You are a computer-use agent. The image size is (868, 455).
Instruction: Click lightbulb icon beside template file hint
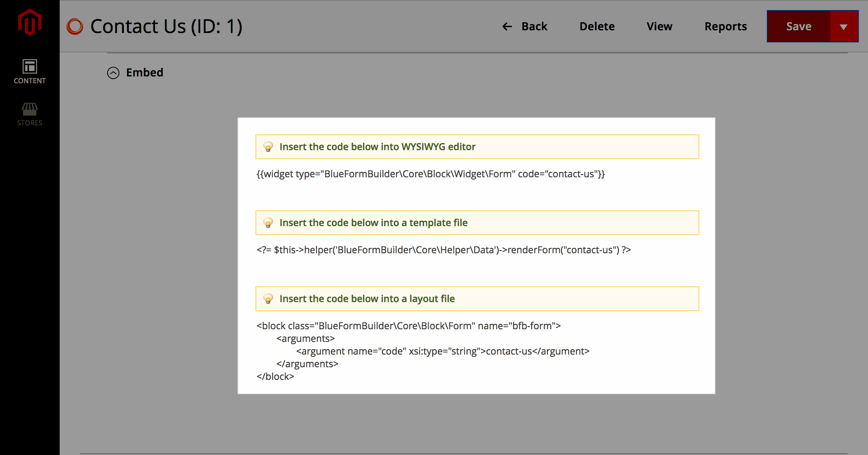(x=268, y=223)
